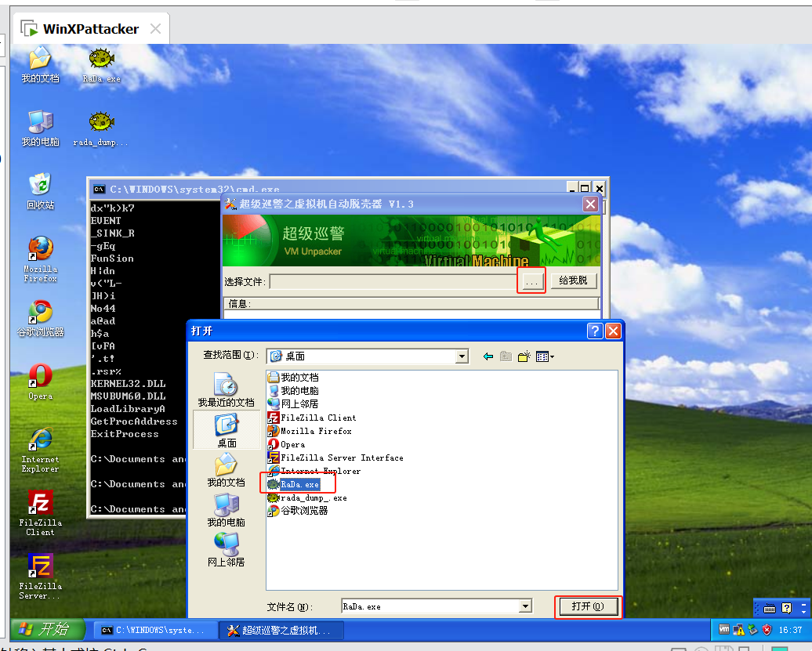812x651 pixels.
Task: Click the WinXPattacker VM tab
Action: 91,29
